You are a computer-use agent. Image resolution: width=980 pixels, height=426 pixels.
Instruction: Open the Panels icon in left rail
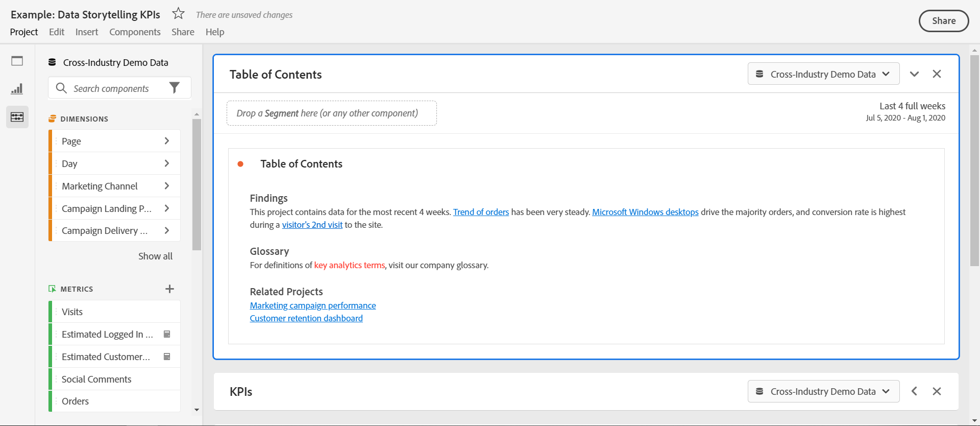[x=17, y=61]
